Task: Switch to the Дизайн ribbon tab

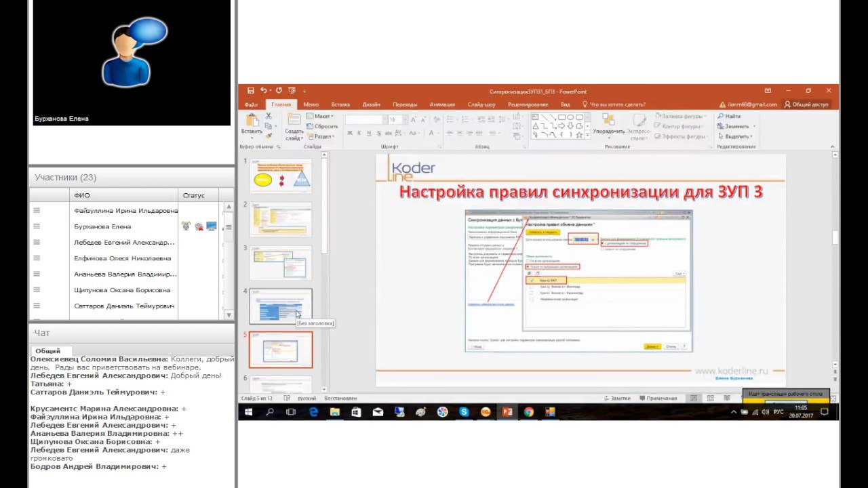Action: 371,104
